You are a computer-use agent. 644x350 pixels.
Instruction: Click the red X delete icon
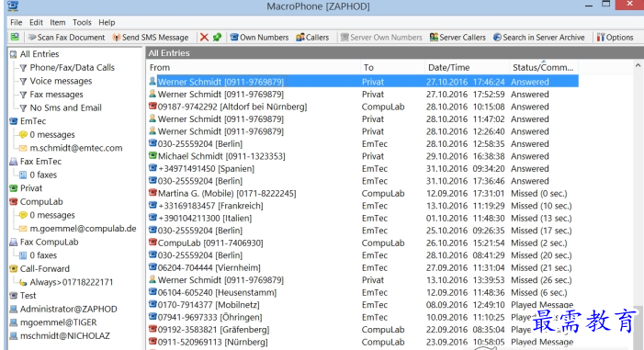click(204, 38)
